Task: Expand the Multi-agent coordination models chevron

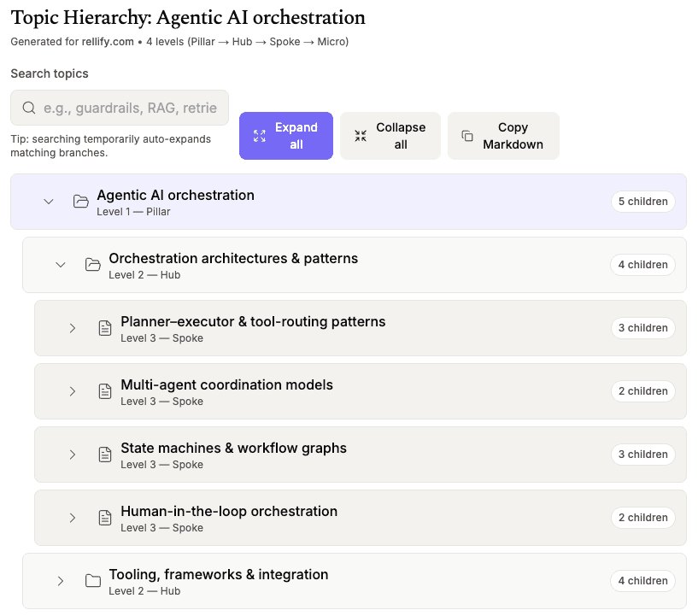Action: click(x=73, y=391)
